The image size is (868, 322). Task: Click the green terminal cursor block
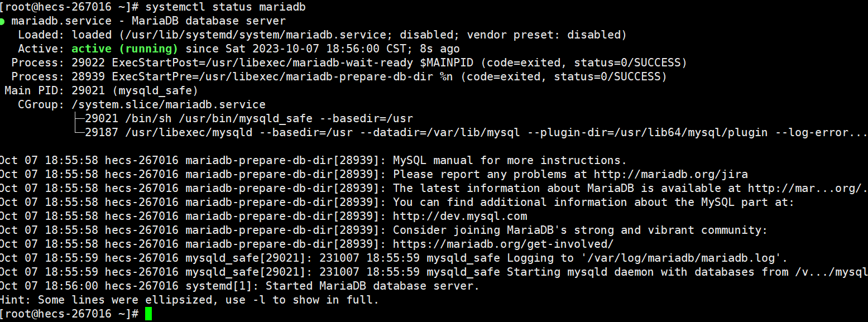click(148, 314)
